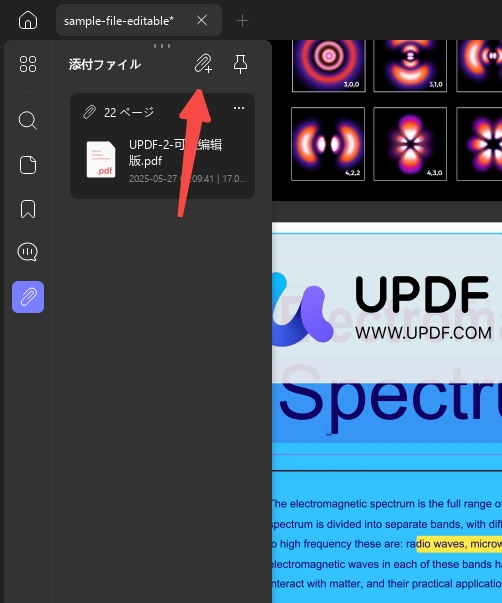502x603 pixels.
Task: Select the attachments paperclip sidebar icon
Action: (28, 297)
